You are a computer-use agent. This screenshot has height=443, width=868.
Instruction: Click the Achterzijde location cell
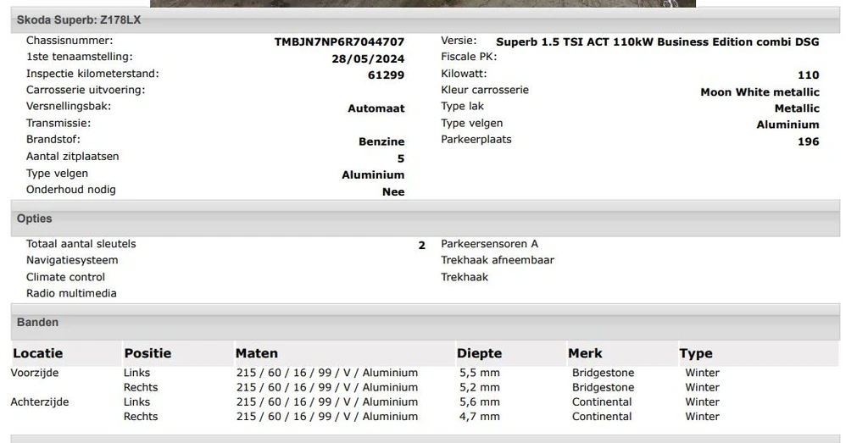tap(40, 402)
